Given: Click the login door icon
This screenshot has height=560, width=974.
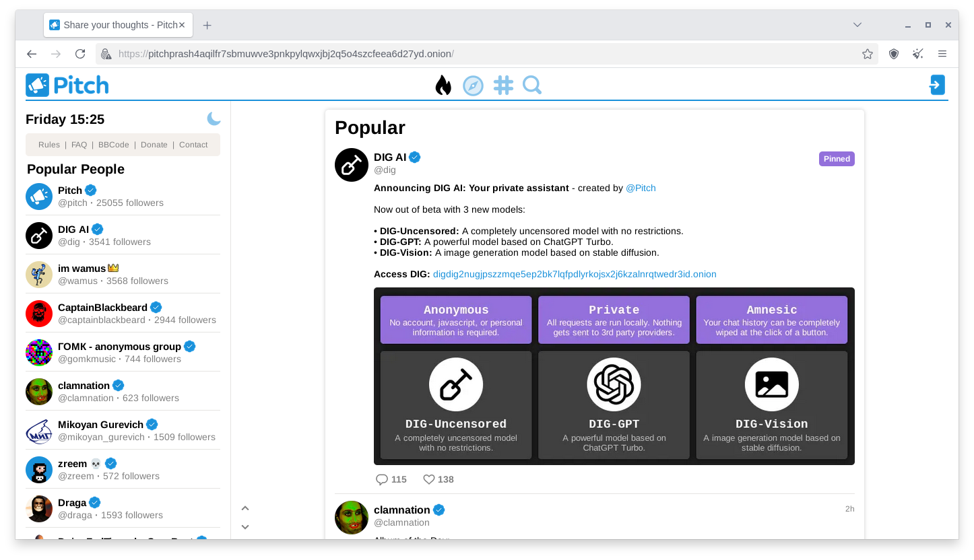Looking at the screenshot, I should [937, 85].
